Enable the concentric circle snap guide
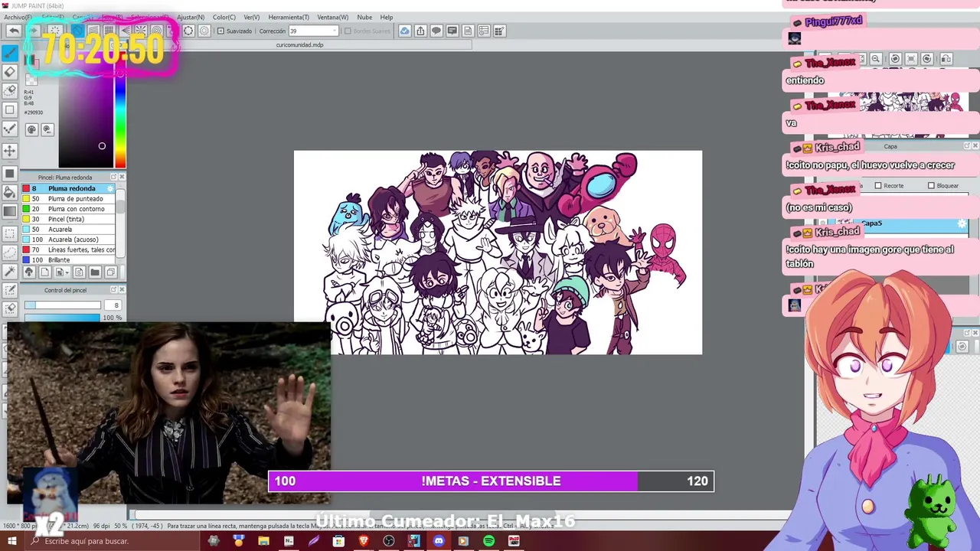This screenshot has width=980, height=551. 156,31
